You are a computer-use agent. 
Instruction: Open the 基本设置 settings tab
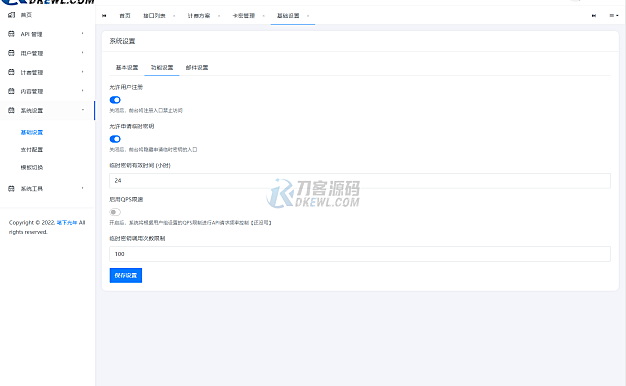pos(127,67)
